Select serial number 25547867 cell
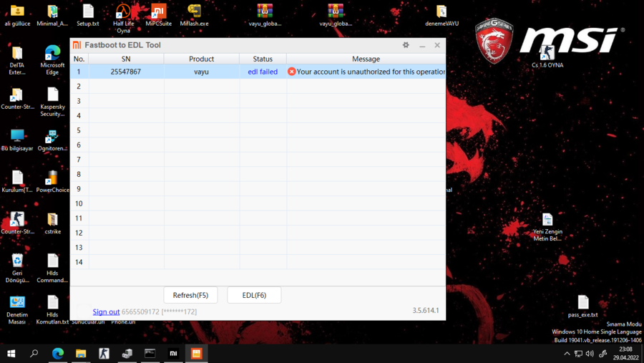 (126, 72)
